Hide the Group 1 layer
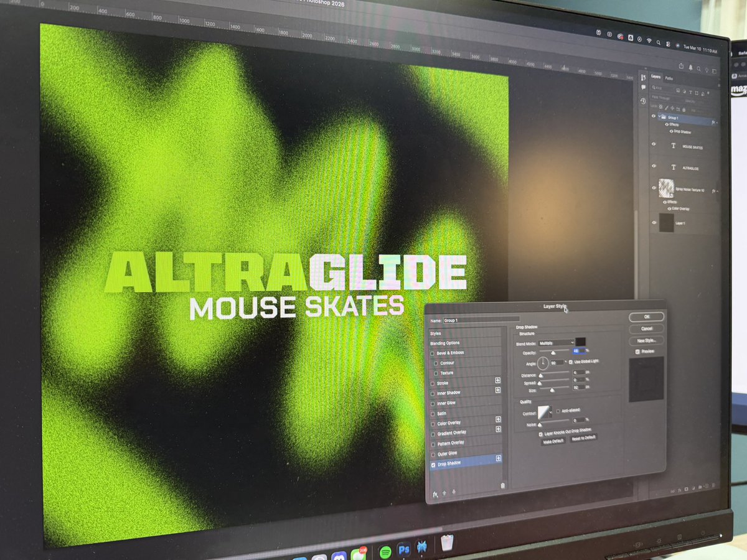747x560 pixels. 654,116
